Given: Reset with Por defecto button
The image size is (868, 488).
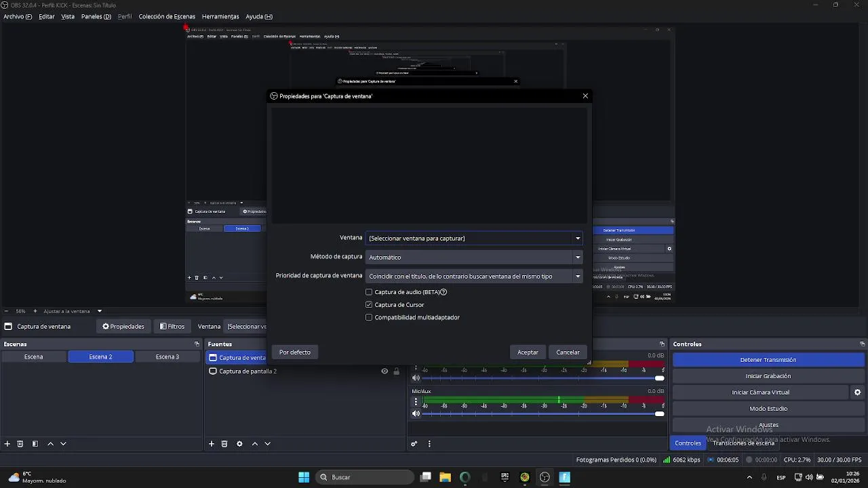Looking at the screenshot, I should point(295,352).
